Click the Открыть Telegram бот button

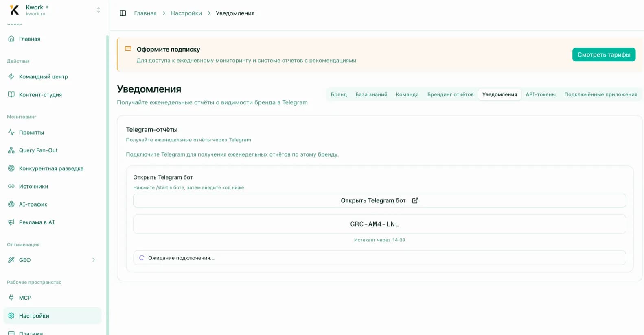[379, 200]
